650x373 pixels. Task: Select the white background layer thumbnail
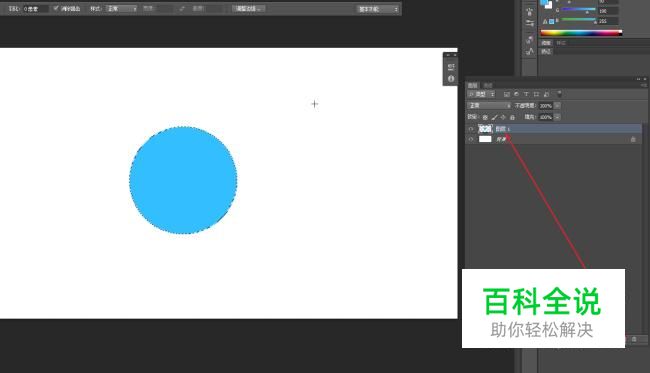click(x=485, y=139)
